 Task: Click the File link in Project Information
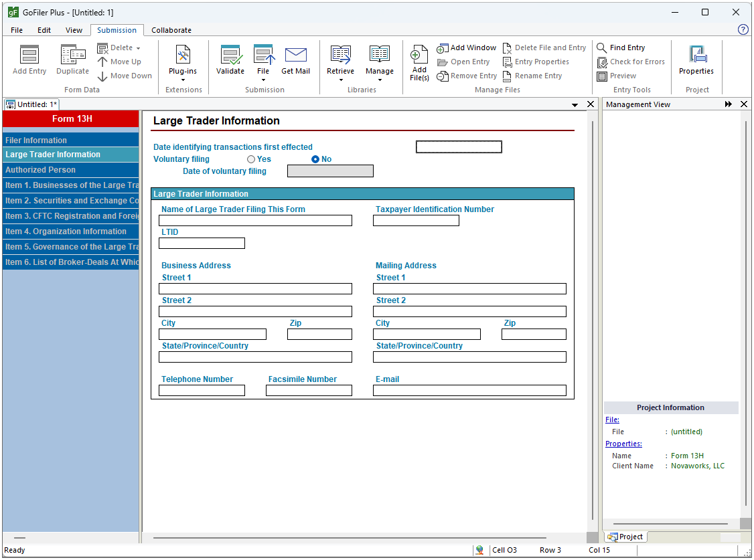click(612, 419)
